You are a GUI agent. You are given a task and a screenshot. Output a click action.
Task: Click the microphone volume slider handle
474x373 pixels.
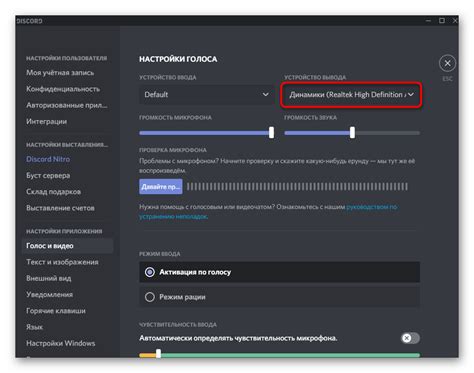coord(271,132)
